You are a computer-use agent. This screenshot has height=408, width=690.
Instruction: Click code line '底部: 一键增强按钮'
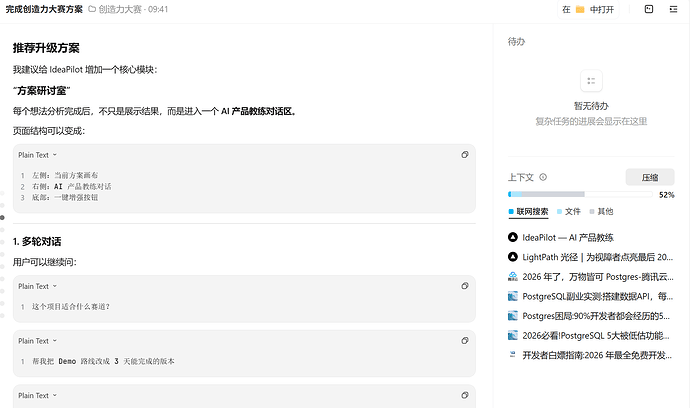point(65,198)
